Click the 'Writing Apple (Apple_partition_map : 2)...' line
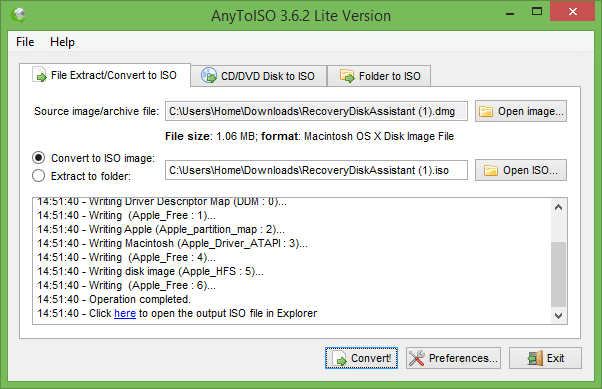602x389 pixels. coord(161,229)
